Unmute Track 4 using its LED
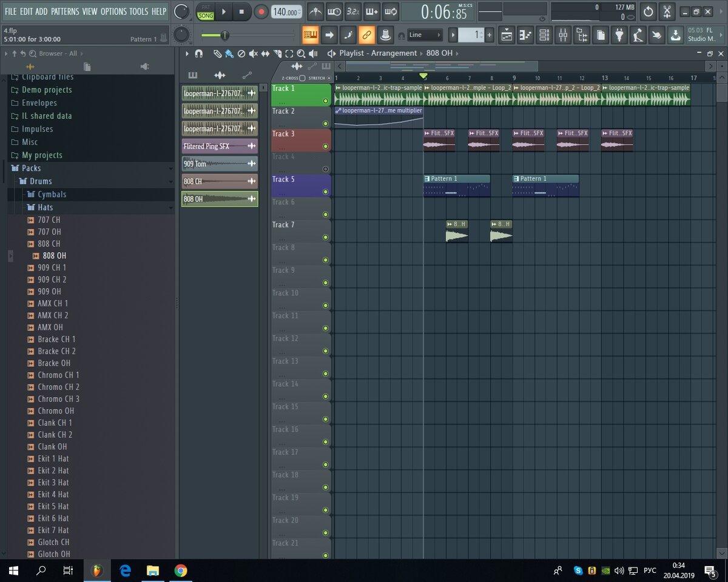Image resolution: width=728 pixels, height=582 pixels. (x=326, y=169)
